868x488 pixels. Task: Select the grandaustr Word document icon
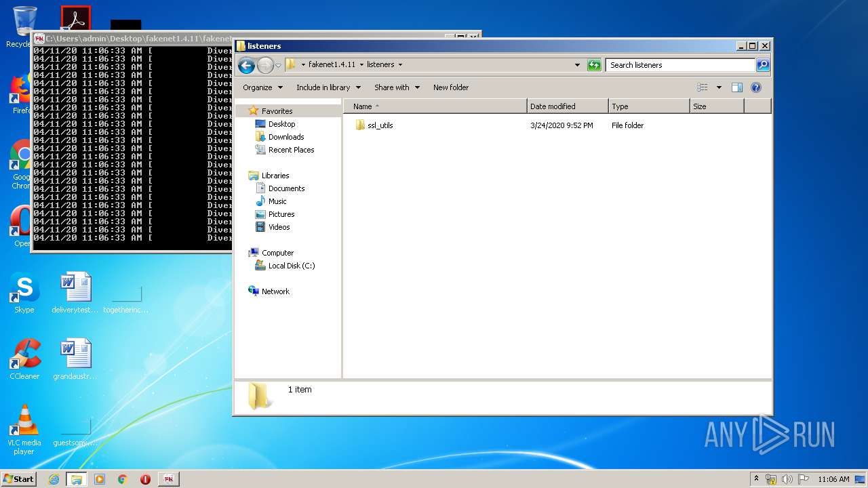75,359
